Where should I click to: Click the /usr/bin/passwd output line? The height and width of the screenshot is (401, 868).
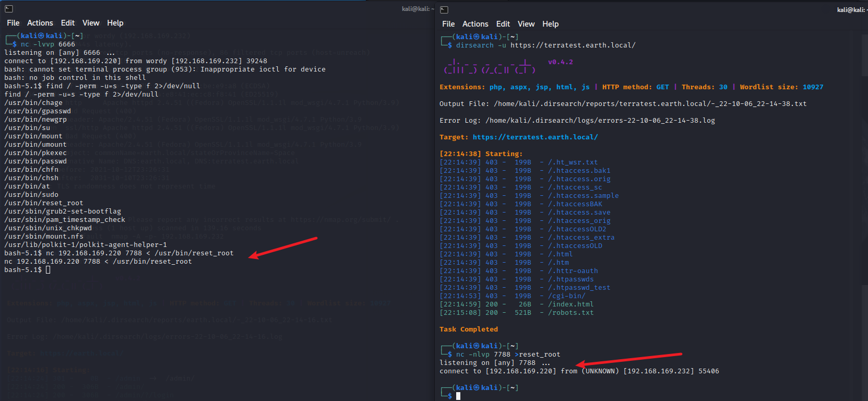(35, 161)
